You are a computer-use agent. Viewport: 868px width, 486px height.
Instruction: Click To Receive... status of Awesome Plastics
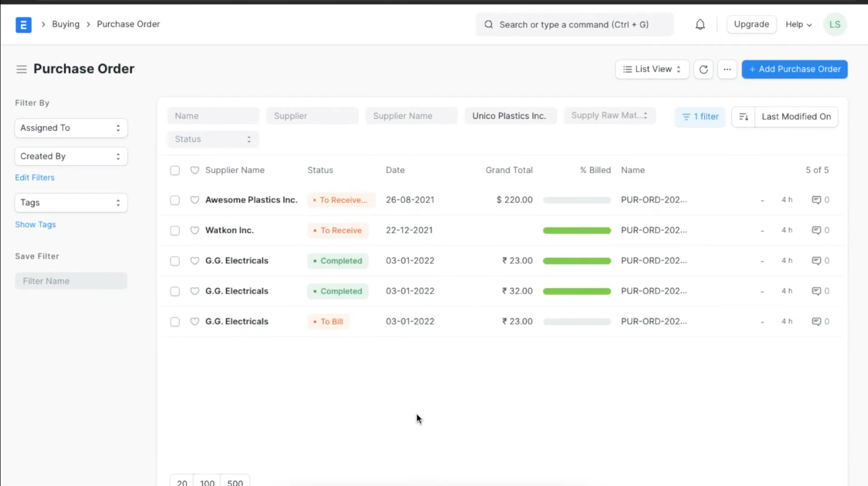tap(341, 200)
